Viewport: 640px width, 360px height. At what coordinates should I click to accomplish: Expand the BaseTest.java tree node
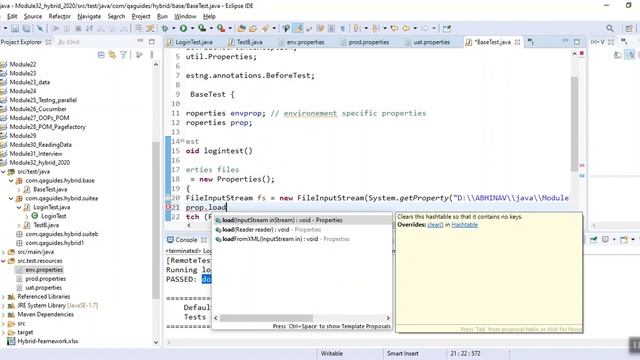pos(19,189)
